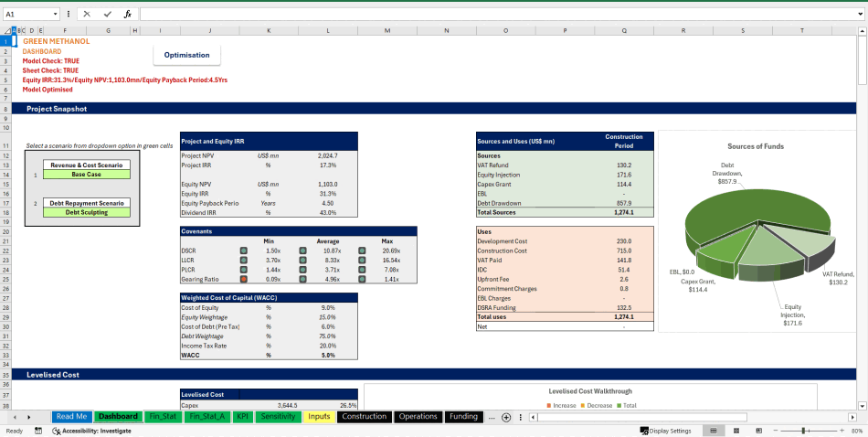Screen dimensions: 868x437
Task: Click the zoom slider in status bar
Action: [804, 431]
